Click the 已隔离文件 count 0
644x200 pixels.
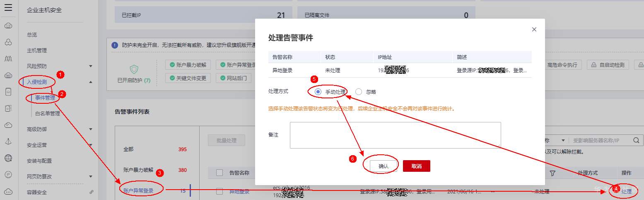coord(466,15)
